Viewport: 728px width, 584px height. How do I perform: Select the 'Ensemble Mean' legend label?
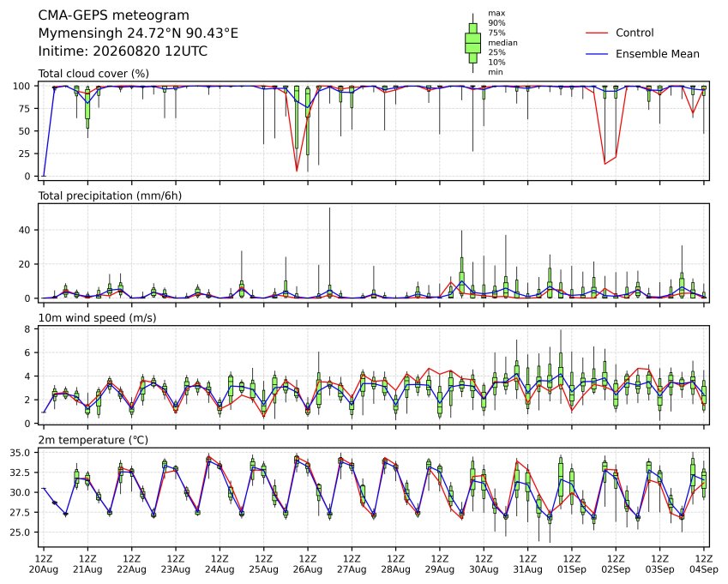[x=658, y=54]
